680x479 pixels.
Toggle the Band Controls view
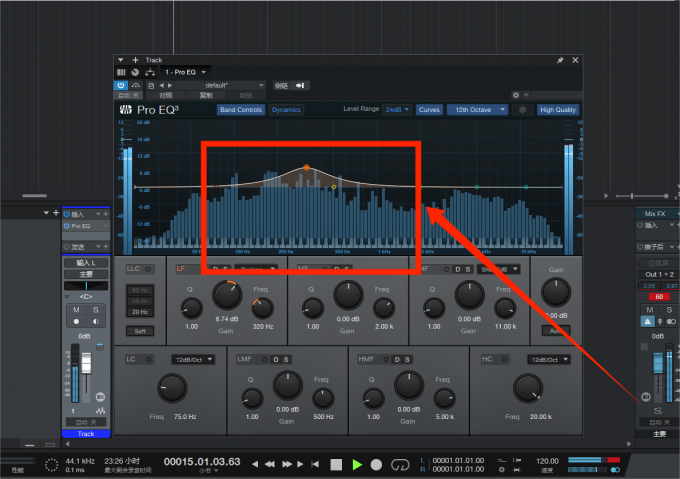click(241, 110)
